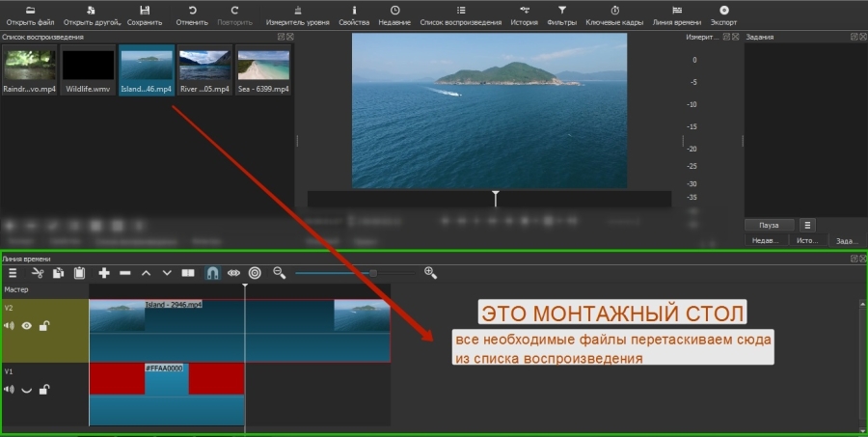Click the Пауза button in jobs panel
Viewport: 868px width, 437px height.
click(771, 225)
